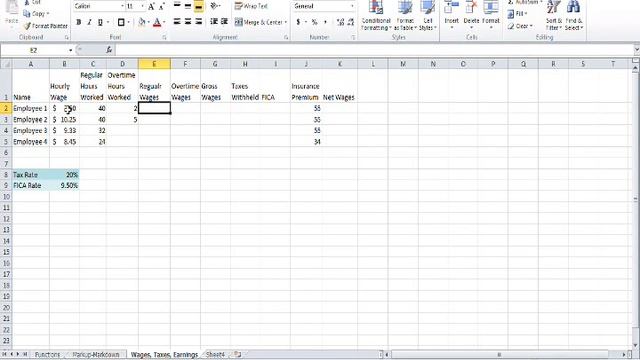Click Increase Decimal icon
The image size is (640, 360).
click(340, 22)
